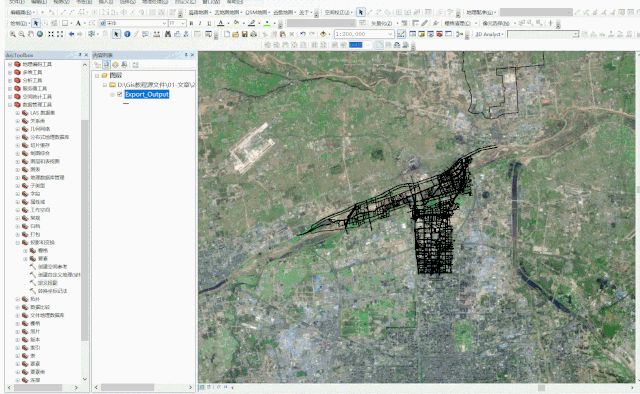Open the map scale 1:200,000 dropdown
The width and height of the screenshot is (640, 394).
(x=391, y=34)
